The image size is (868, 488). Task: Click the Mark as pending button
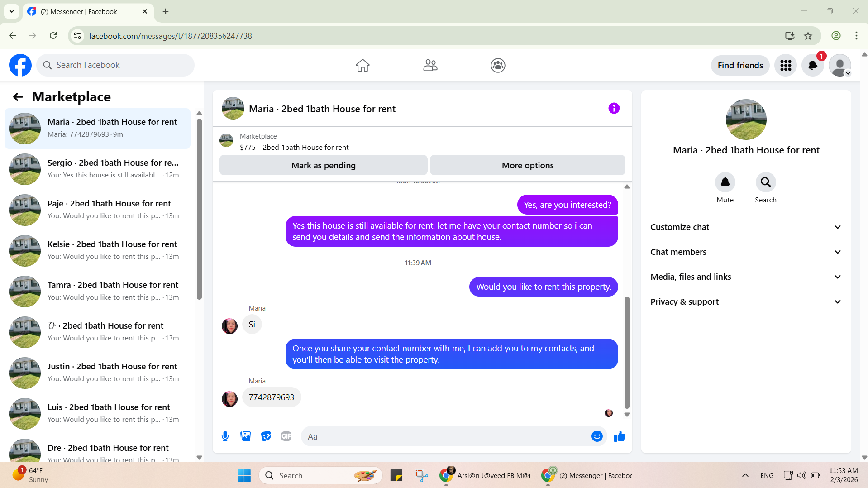324,166
